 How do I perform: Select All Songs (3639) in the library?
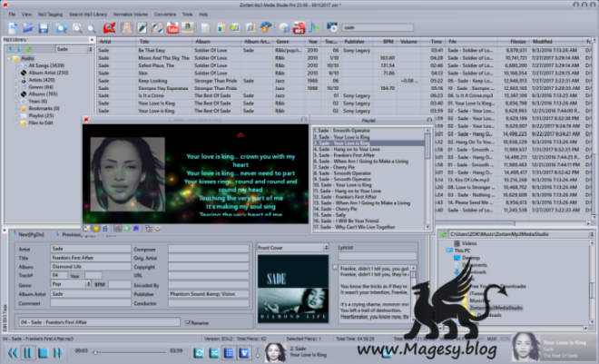coord(46,65)
